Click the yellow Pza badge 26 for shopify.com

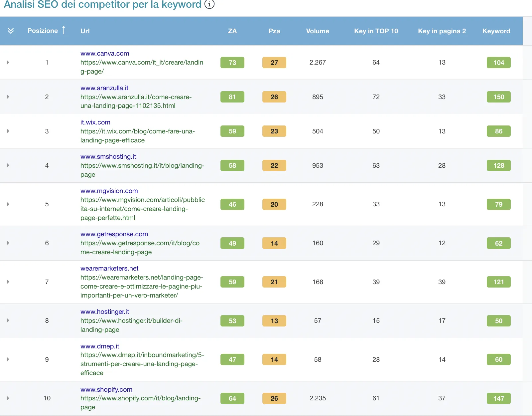click(274, 398)
